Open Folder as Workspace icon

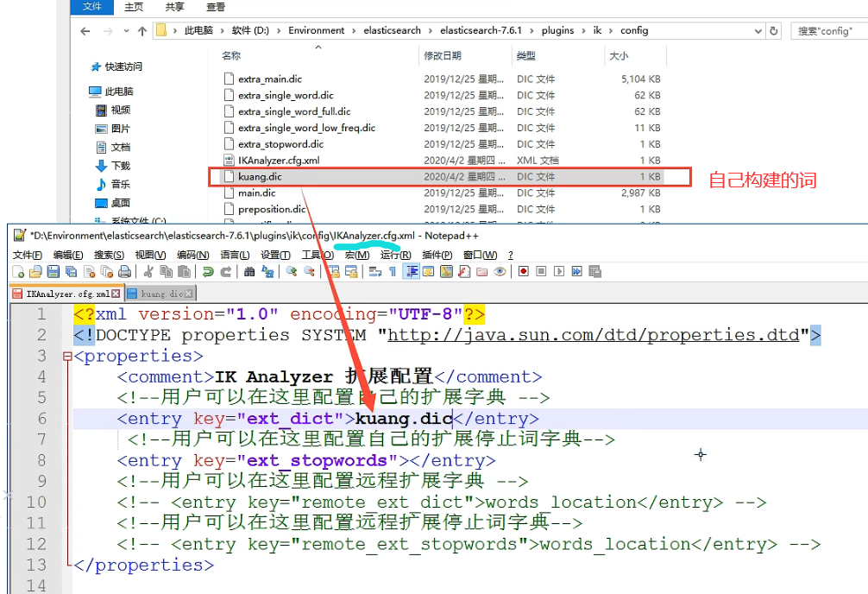pos(481,271)
